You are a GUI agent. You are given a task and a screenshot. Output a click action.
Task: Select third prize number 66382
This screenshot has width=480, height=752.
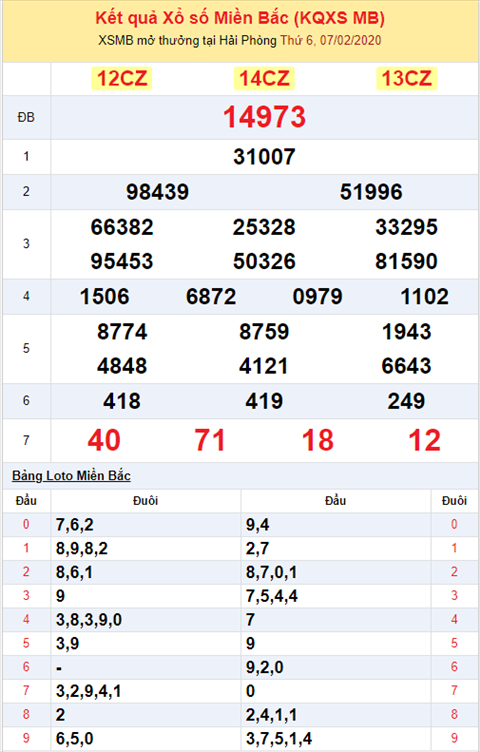point(122,227)
